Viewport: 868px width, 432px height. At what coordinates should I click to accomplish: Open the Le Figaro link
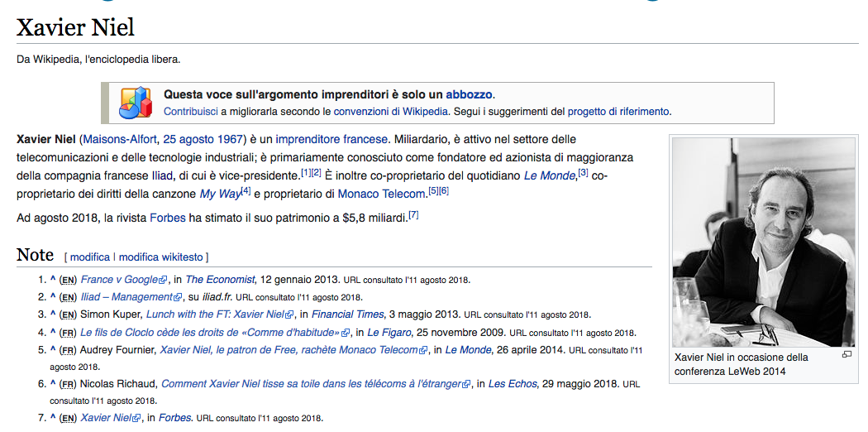(x=389, y=333)
